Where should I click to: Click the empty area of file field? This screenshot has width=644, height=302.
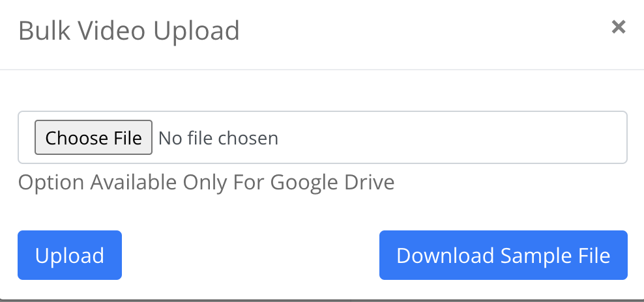pyautogui.click(x=452, y=137)
